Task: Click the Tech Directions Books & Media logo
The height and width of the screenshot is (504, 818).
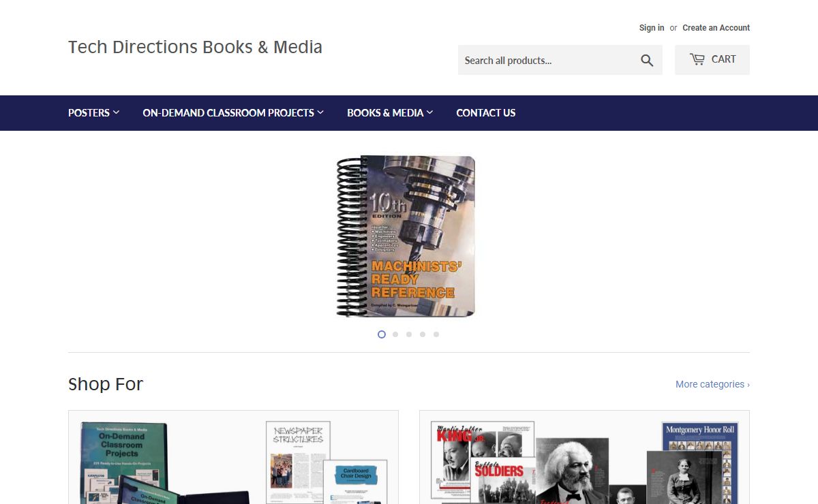Action: point(195,47)
